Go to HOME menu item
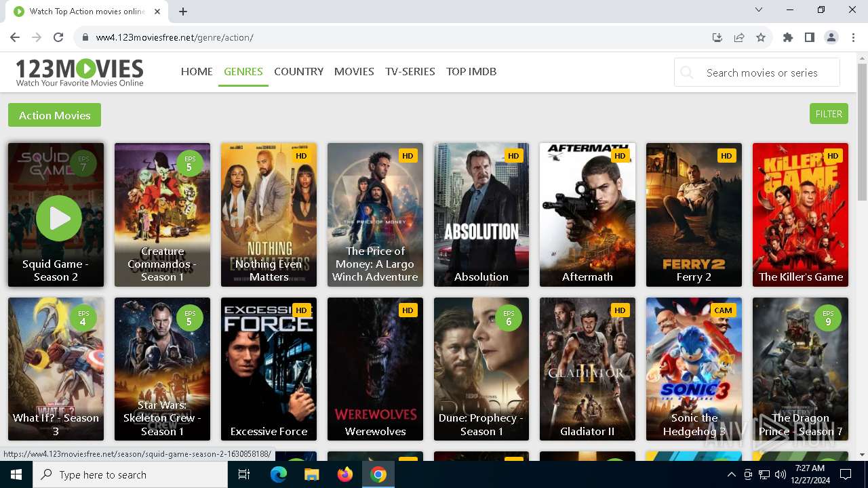 click(197, 71)
